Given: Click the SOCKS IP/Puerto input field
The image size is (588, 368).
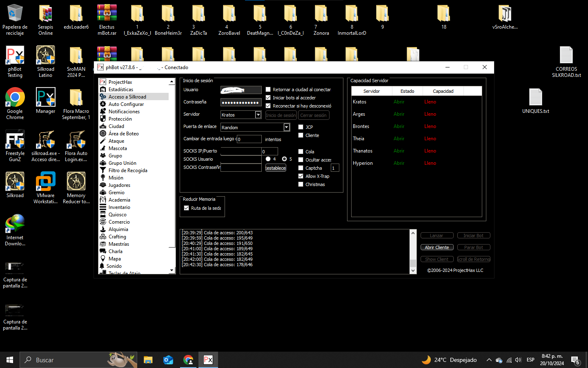Looking at the screenshot, I should click(241, 151).
